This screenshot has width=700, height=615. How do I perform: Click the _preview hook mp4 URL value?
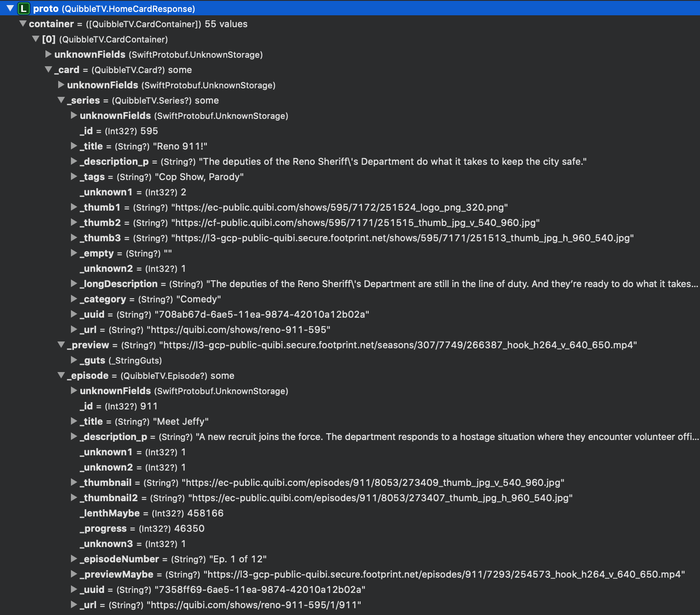coord(398,345)
